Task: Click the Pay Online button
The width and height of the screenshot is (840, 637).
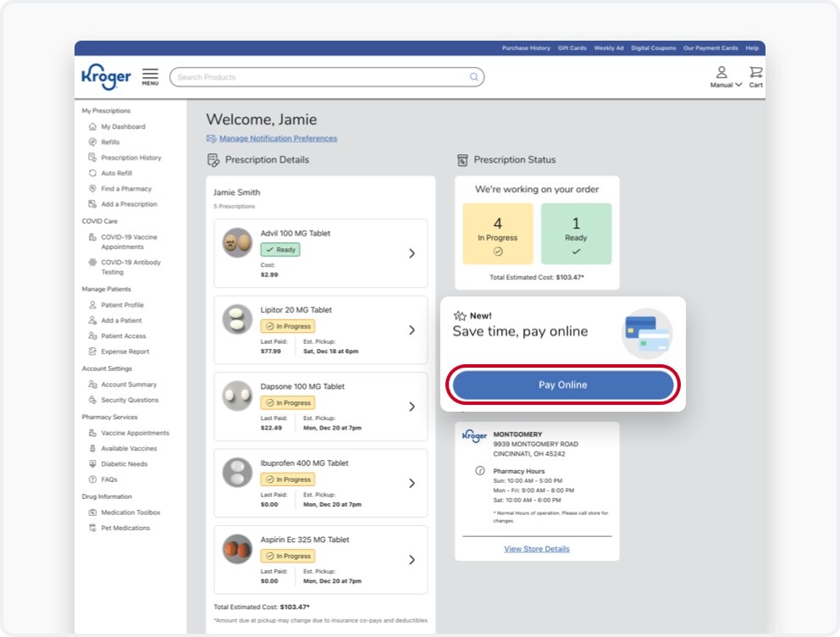Action: [x=563, y=385]
